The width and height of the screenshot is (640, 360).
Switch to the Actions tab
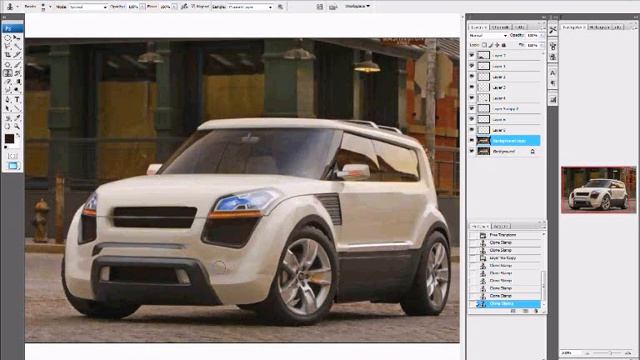click(501, 226)
